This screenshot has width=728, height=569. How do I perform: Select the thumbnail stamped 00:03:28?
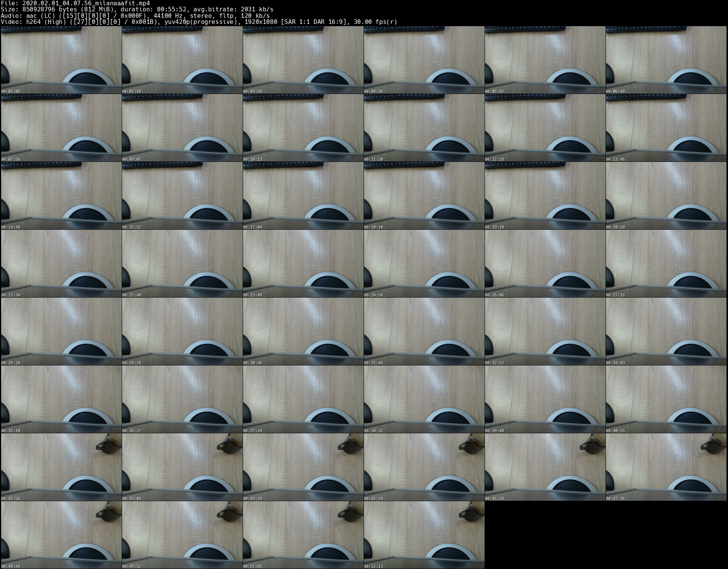pyautogui.click(x=303, y=60)
